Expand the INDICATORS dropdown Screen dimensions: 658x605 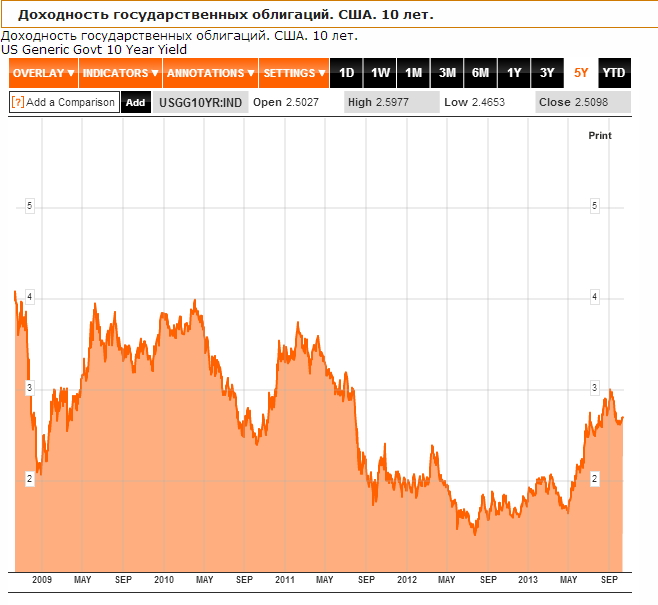(x=120, y=73)
